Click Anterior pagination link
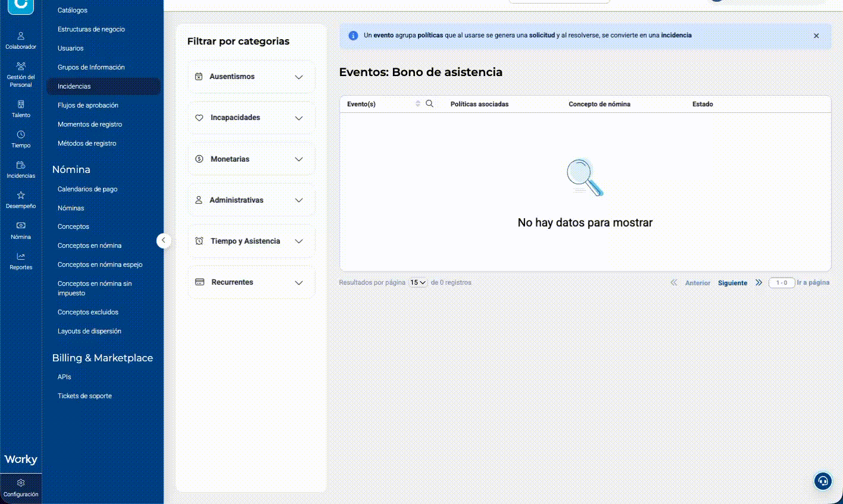 click(698, 283)
